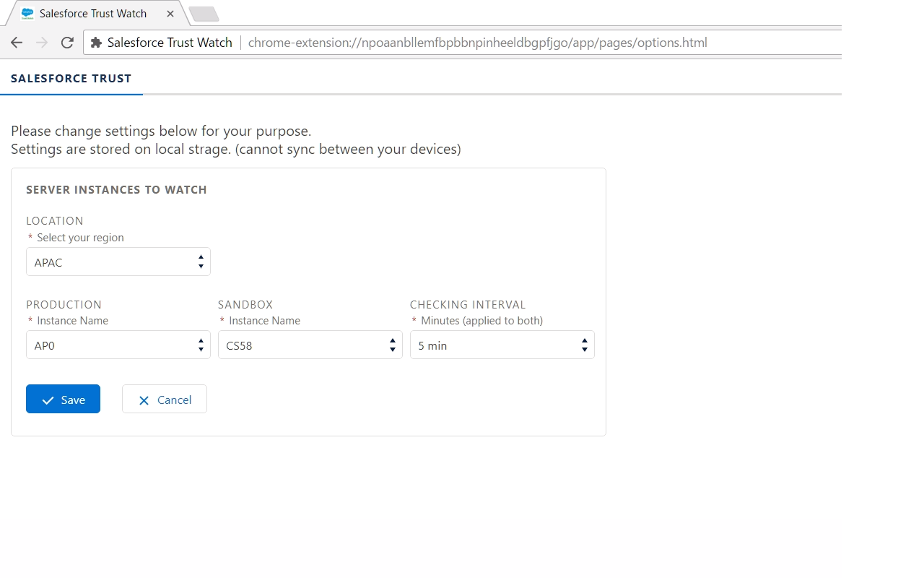
Task: Open Checking Interval dropdown showing 5 min
Action: (502, 345)
